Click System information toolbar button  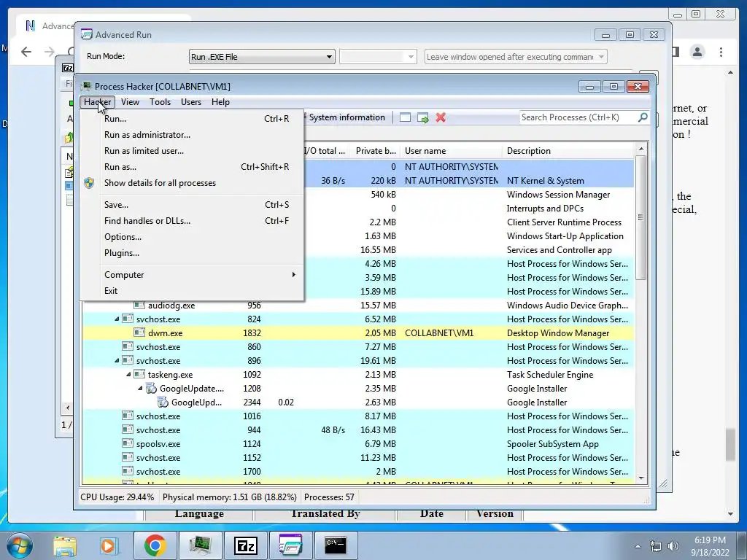pyautogui.click(x=347, y=117)
